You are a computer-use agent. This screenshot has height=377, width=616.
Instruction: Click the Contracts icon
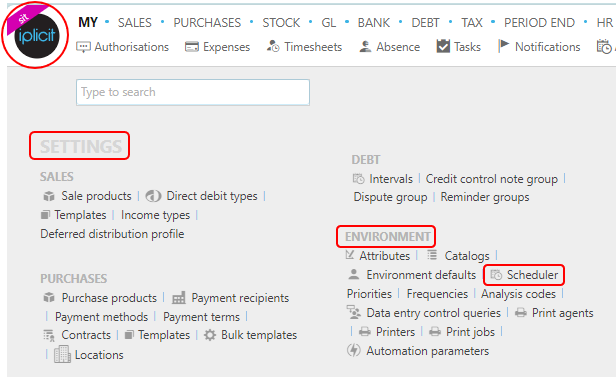tap(49, 335)
